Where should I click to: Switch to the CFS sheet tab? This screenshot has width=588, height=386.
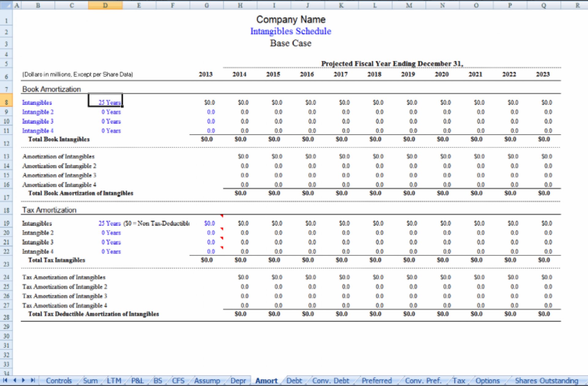[178, 381]
